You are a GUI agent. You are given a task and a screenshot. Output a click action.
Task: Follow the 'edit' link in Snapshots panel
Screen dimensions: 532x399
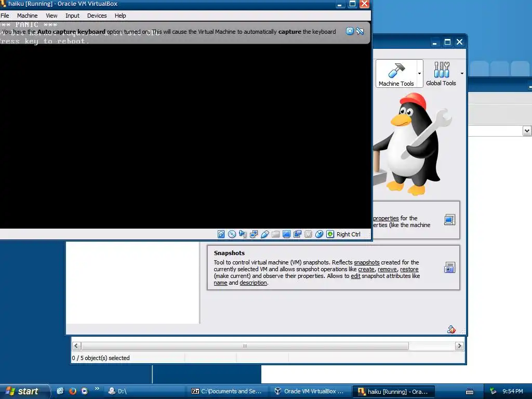click(355, 276)
